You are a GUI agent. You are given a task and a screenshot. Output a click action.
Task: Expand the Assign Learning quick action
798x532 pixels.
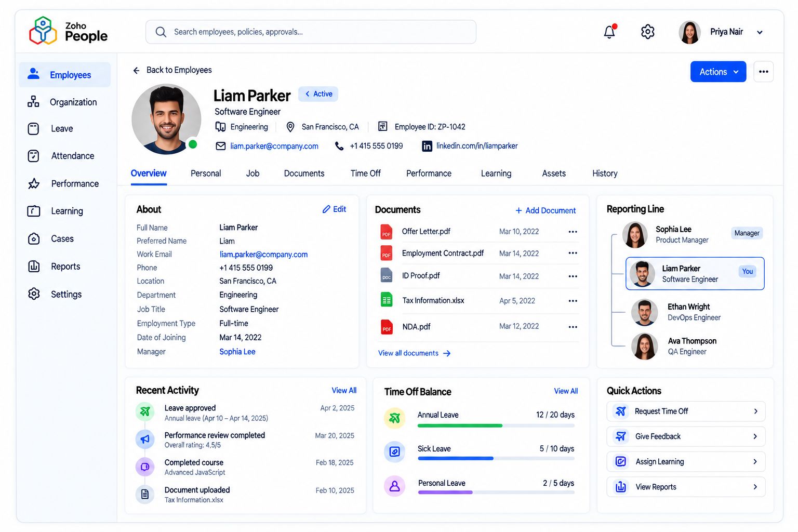click(x=686, y=461)
